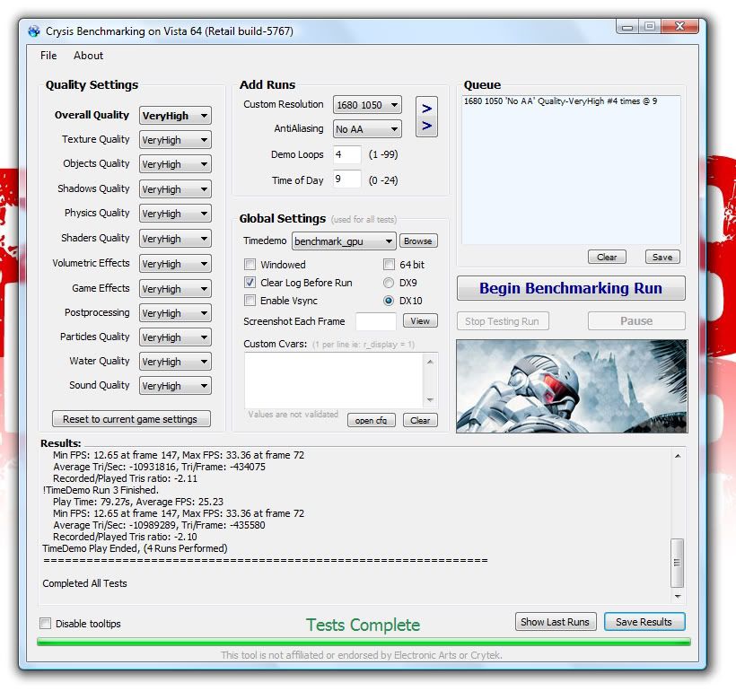The width and height of the screenshot is (736, 700).
Task: Click the Custom Cvars scroll up arrow
Action: [430, 362]
